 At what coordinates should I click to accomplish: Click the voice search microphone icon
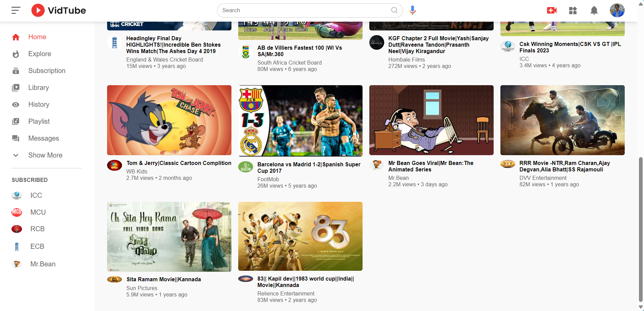pyautogui.click(x=412, y=10)
